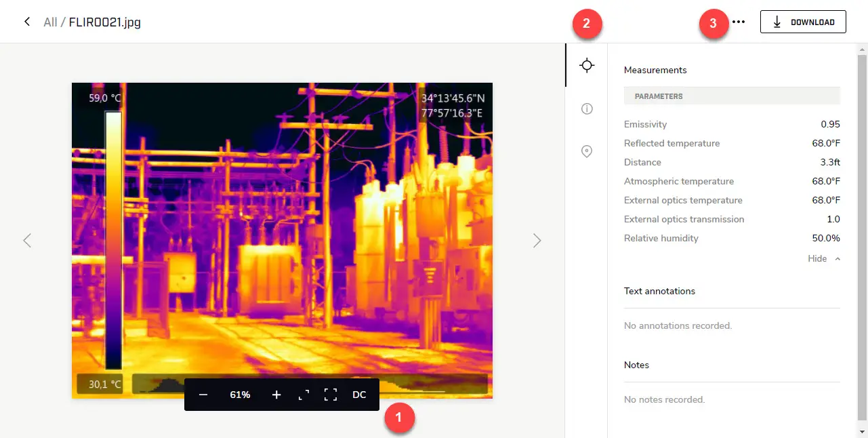The height and width of the screenshot is (438, 868).
Task: Toggle DC digital camera view
Action: click(x=359, y=395)
